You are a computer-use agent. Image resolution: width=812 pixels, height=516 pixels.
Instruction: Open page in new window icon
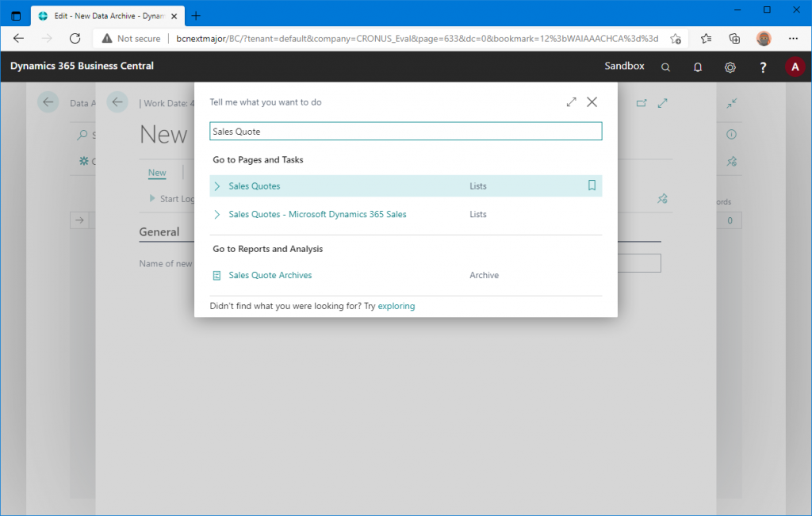pyautogui.click(x=641, y=103)
